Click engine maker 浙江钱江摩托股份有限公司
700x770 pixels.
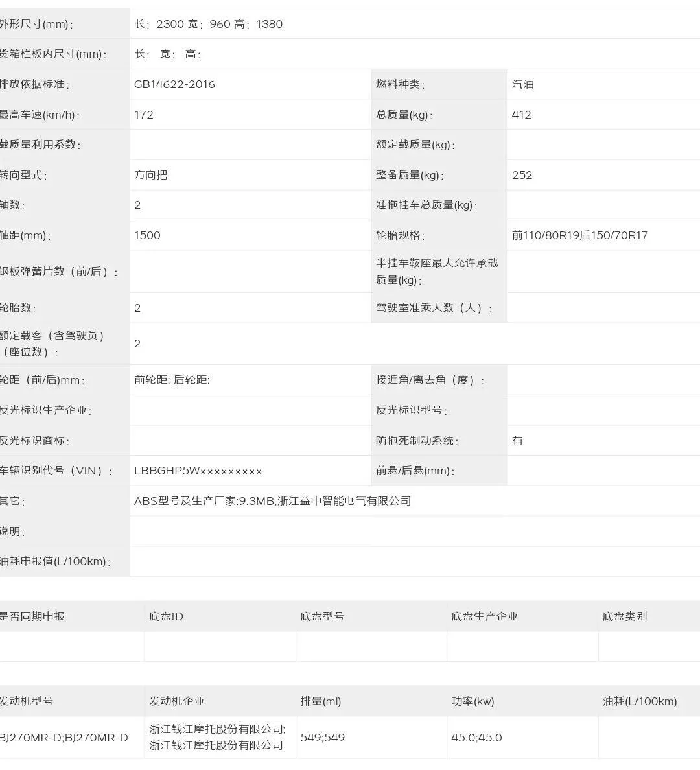218,737
